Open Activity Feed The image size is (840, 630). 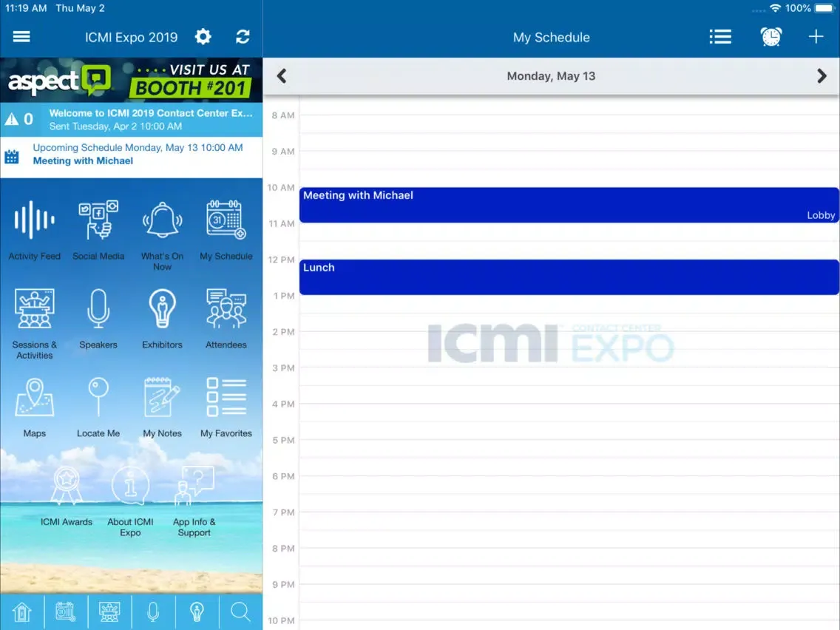tap(34, 231)
